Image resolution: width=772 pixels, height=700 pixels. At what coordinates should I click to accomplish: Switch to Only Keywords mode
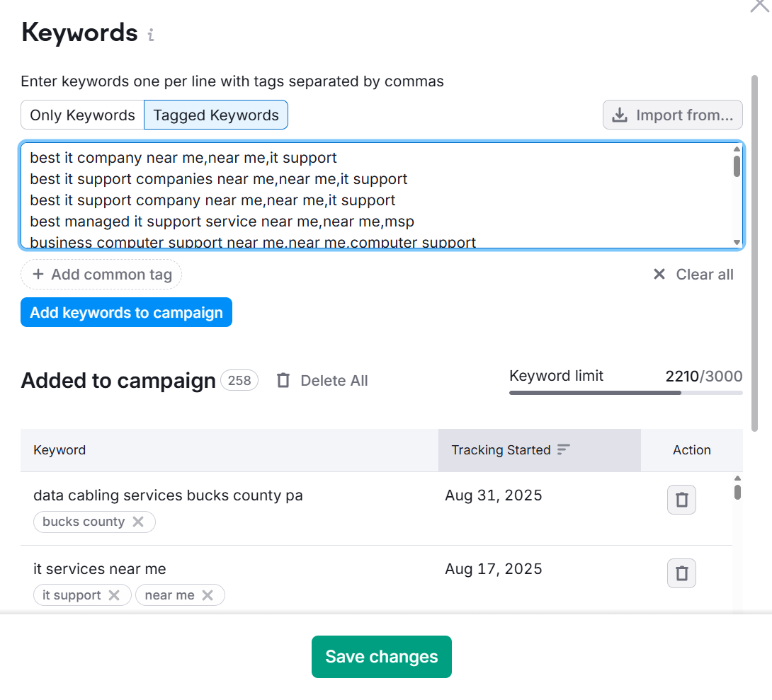coord(82,115)
